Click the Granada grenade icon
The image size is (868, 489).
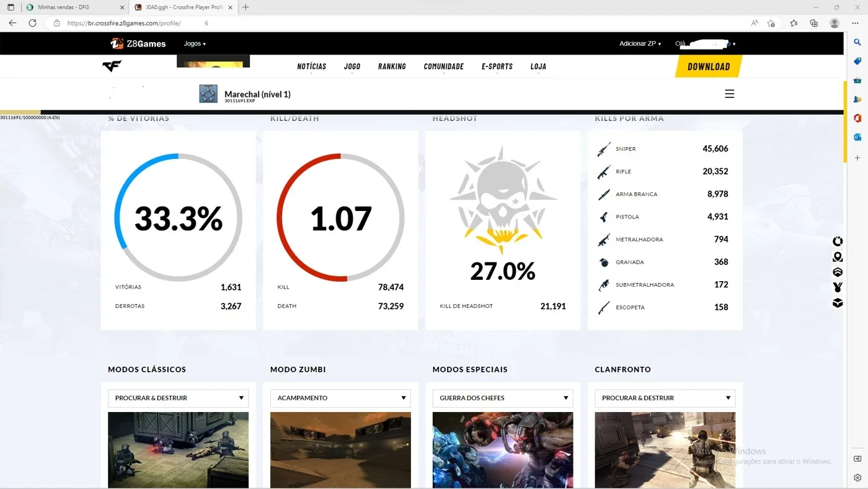pos(604,262)
